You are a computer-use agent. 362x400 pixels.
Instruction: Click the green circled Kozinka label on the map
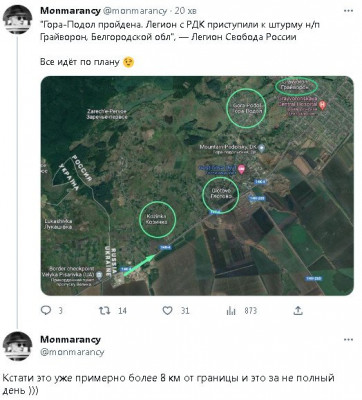pyautogui.click(x=157, y=219)
